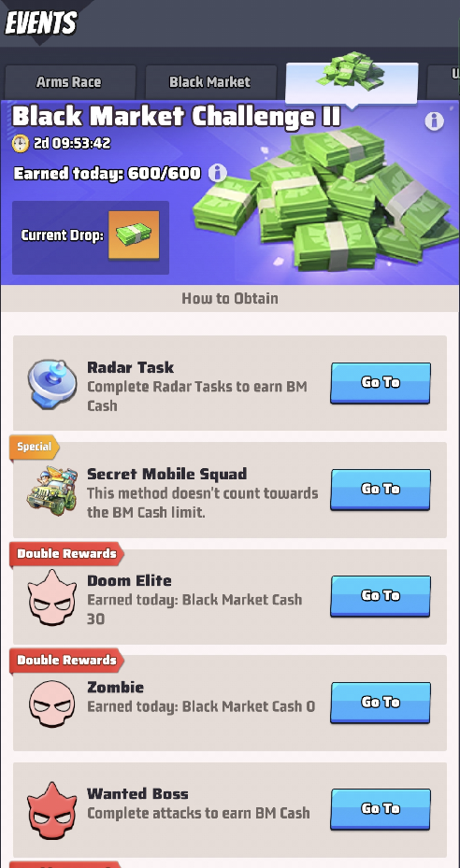The image size is (460, 868).
Task: Click the Zombie skull icon
Action: tap(52, 704)
